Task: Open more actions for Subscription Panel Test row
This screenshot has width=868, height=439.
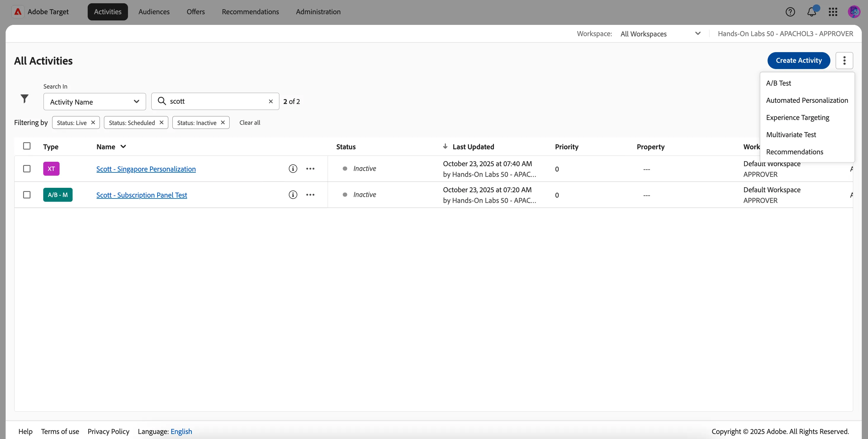Action: click(310, 195)
